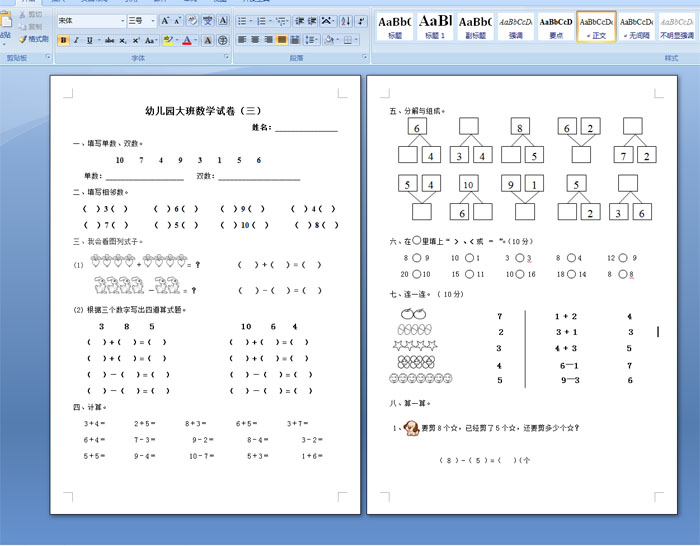Click the Paste clipboard icon
The height and width of the screenshot is (546, 700).
click(5, 21)
